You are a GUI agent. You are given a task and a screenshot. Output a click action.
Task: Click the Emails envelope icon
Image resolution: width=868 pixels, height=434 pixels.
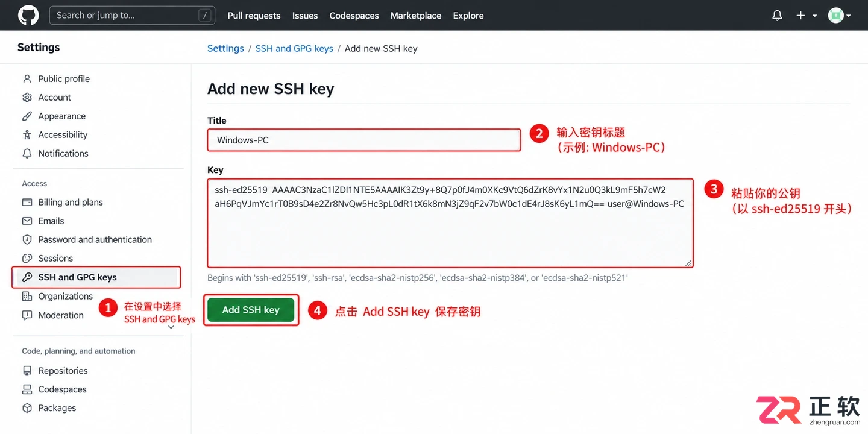27,221
